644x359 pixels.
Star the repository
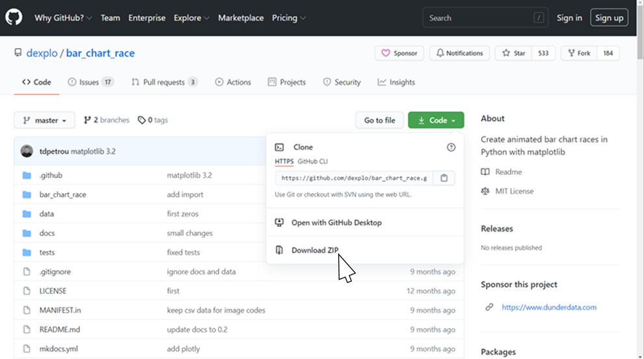(513, 53)
